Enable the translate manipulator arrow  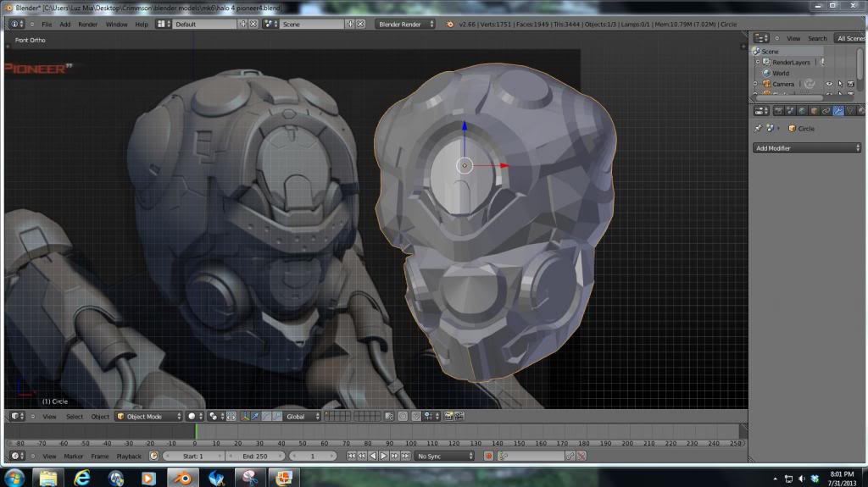(x=255, y=416)
